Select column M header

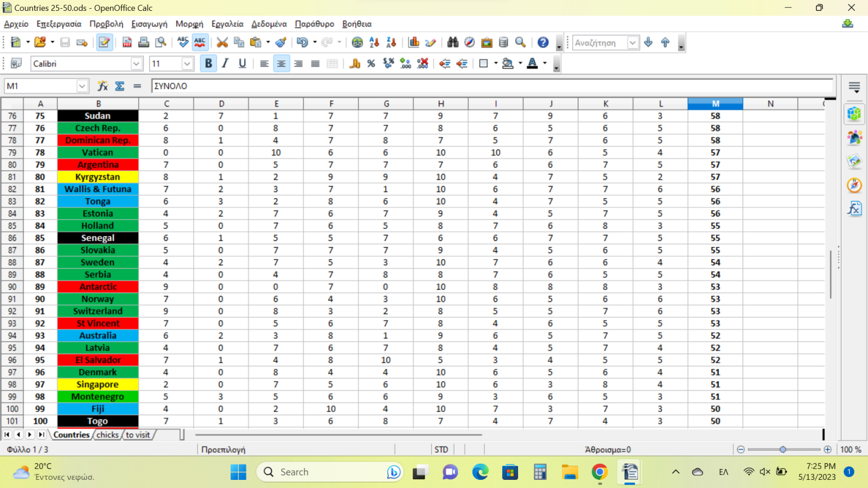click(715, 104)
